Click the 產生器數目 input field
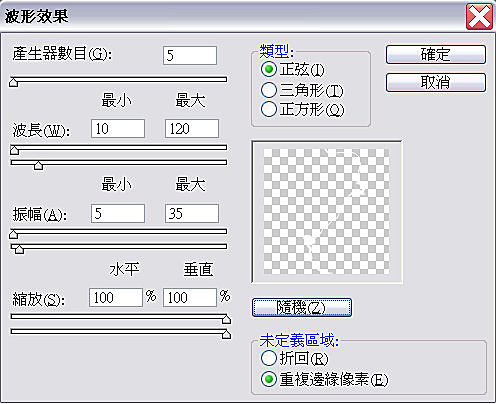The width and height of the screenshot is (496, 404). [190, 55]
